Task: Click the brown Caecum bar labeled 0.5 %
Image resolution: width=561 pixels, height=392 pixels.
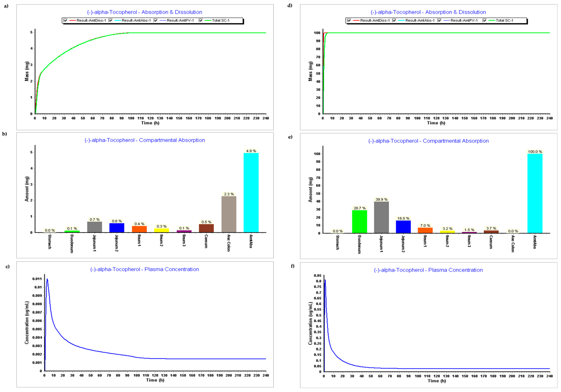Action: click(x=206, y=228)
